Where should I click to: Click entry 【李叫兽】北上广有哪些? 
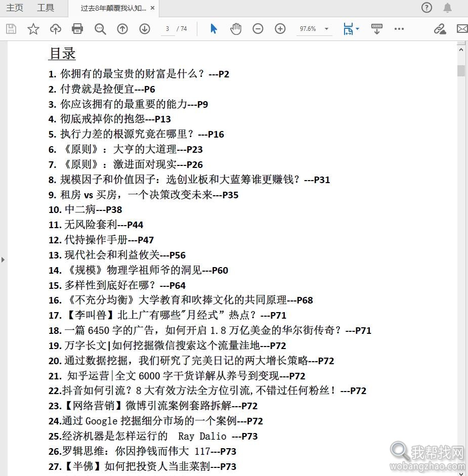[167, 316]
